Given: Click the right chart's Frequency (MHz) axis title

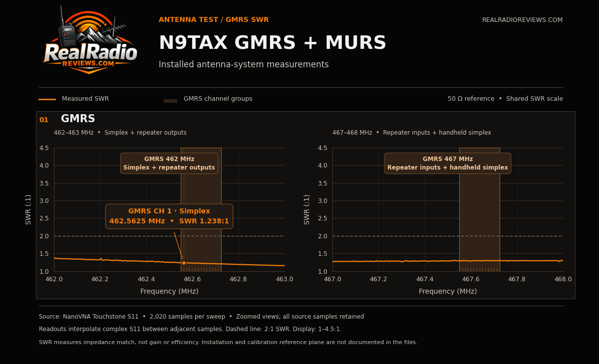Looking at the screenshot, I should click(448, 292).
